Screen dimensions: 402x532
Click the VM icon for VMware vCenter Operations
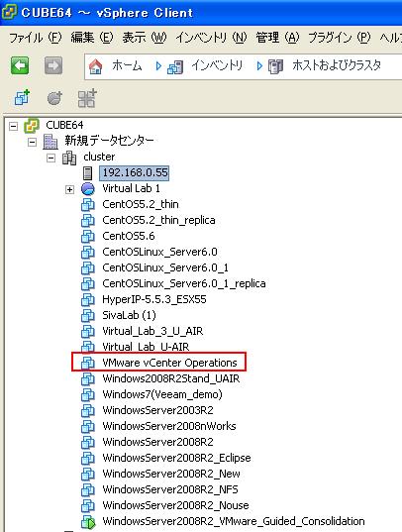pyautogui.click(x=88, y=363)
